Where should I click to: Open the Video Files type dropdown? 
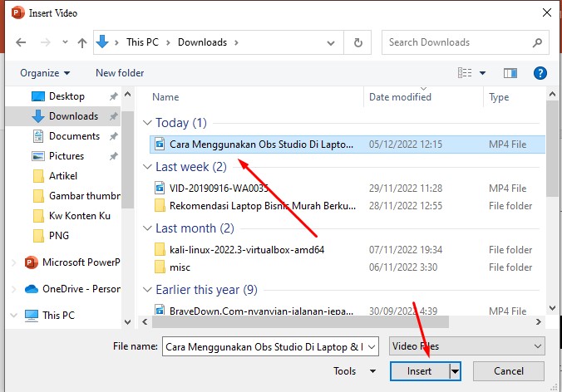[467, 346]
